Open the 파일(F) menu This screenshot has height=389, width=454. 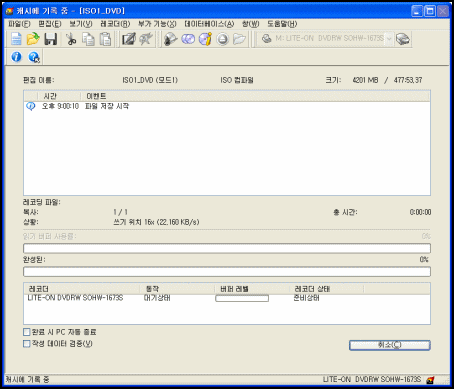click(x=19, y=24)
